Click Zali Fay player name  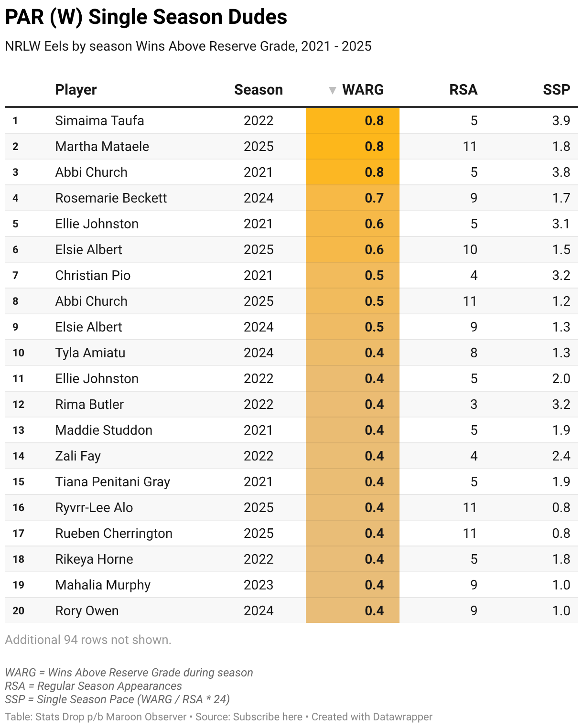(x=78, y=456)
